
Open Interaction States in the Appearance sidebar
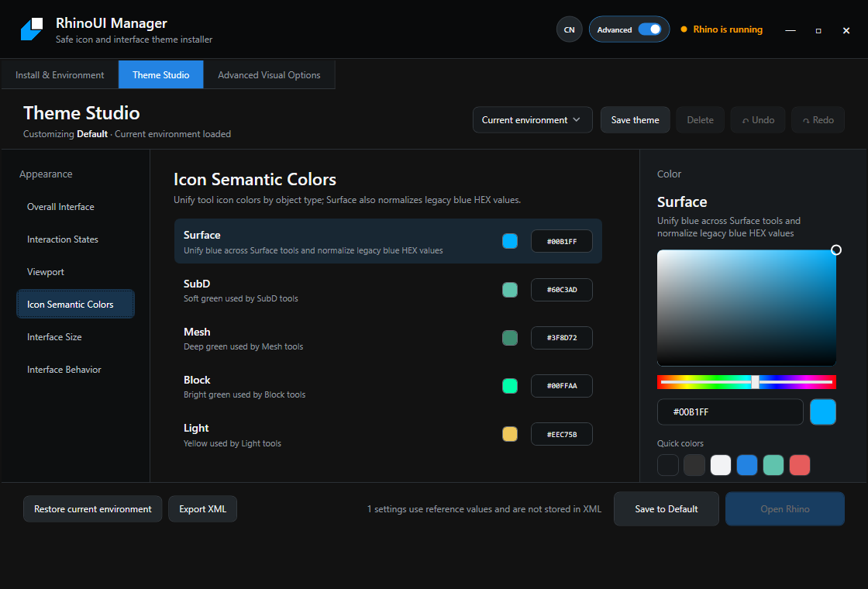[76, 239]
